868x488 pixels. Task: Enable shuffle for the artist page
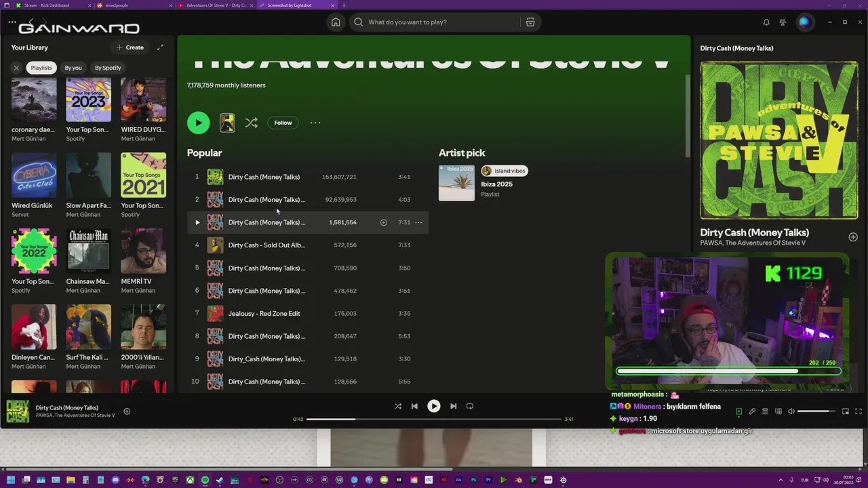tap(251, 123)
